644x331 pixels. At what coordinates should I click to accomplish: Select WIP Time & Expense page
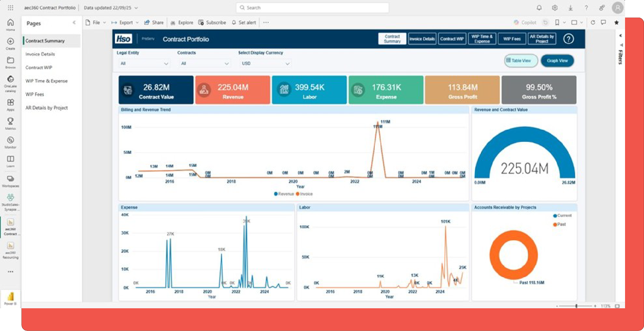(x=52, y=81)
